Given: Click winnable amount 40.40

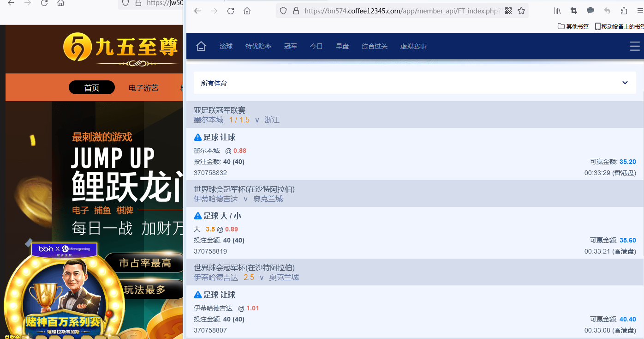Looking at the screenshot, I should (628, 319).
